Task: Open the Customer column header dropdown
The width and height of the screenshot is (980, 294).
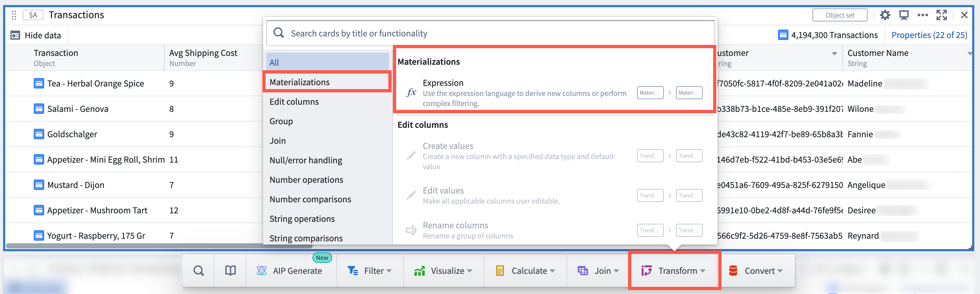Action: (834, 54)
